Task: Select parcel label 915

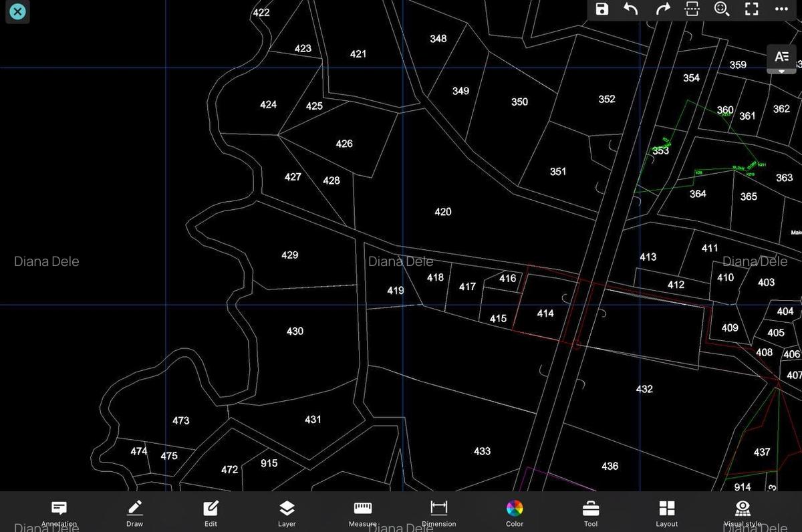Action: (269, 464)
